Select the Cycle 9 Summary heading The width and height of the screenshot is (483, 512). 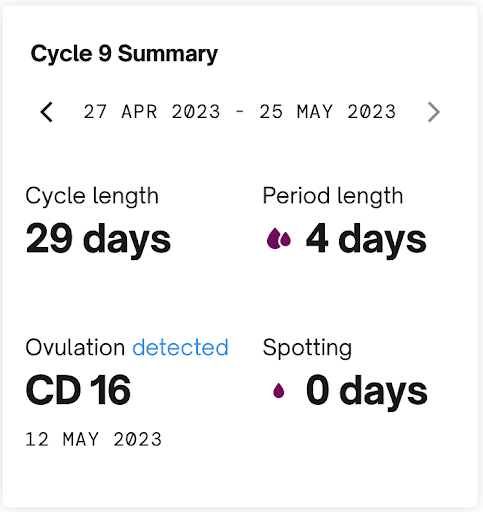click(x=124, y=54)
